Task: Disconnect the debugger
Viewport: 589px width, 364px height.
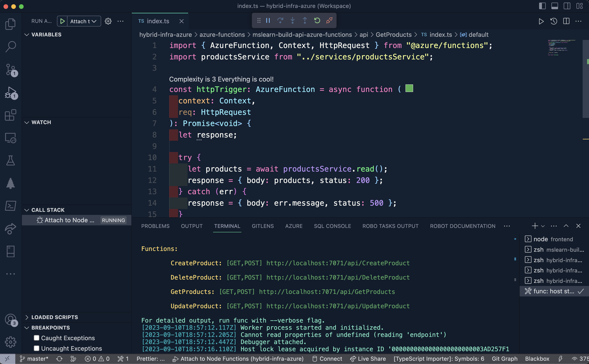Action: (x=330, y=21)
